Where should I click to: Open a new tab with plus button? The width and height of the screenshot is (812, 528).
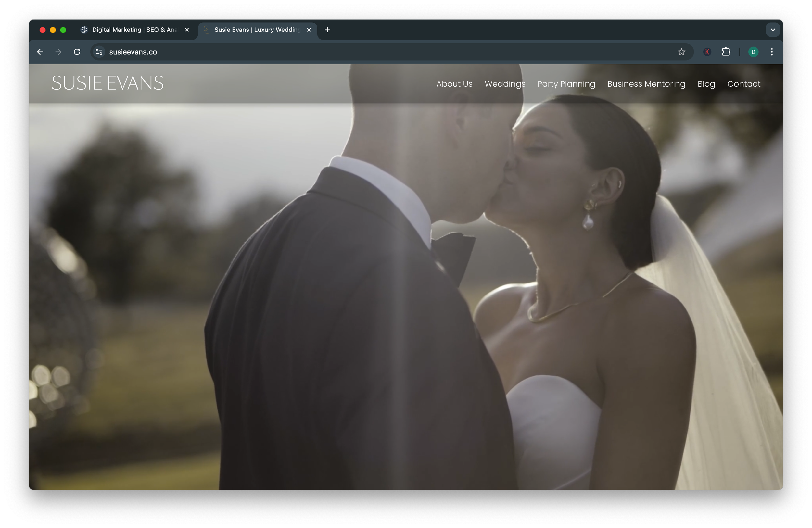pos(327,30)
